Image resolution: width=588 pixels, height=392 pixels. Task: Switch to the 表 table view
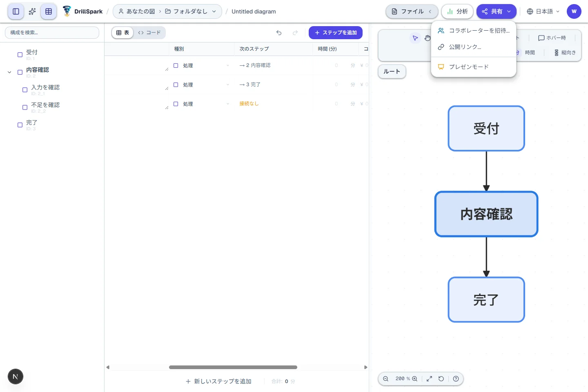click(x=122, y=33)
